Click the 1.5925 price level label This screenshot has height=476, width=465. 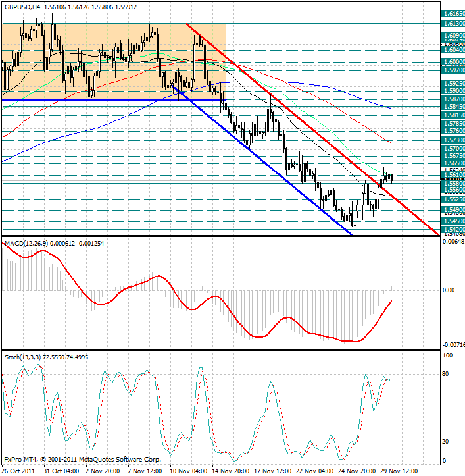pyautogui.click(x=453, y=83)
